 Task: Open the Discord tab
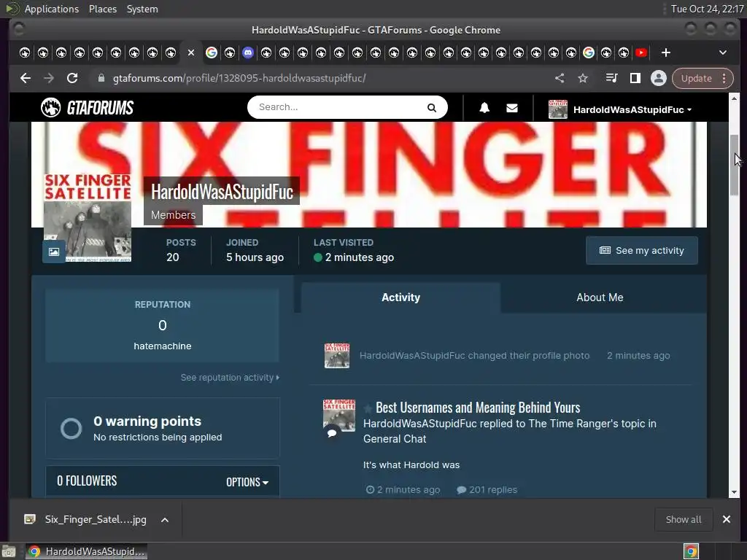pyautogui.click(x=248, y=52)
